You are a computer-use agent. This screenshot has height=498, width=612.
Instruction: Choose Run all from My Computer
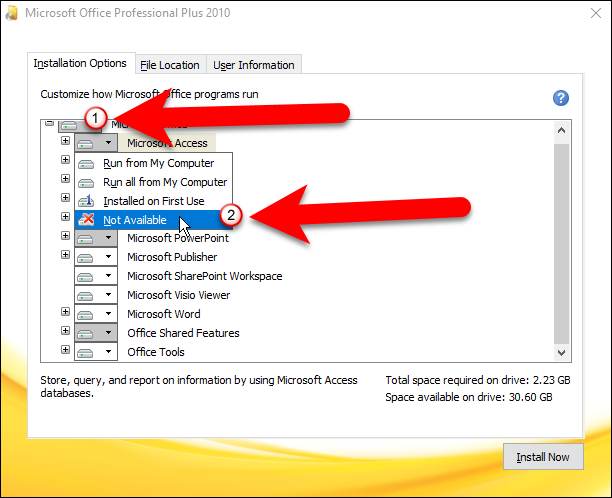[x=154, y=182]
